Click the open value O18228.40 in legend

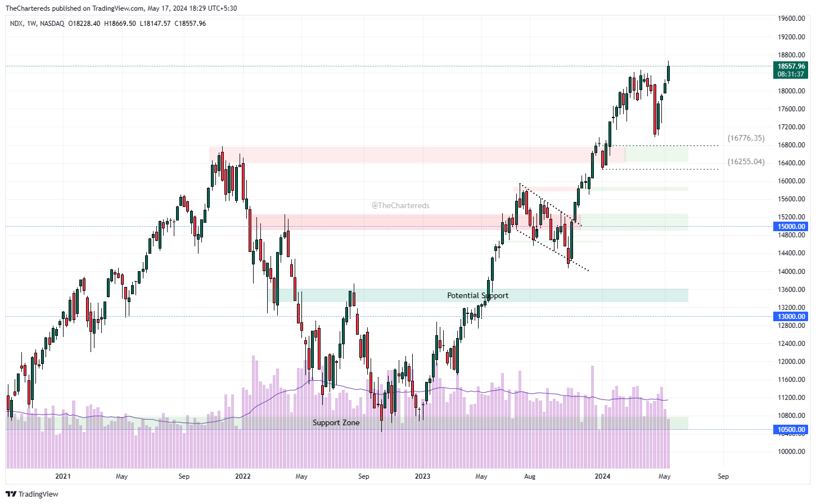click(84, 24)
